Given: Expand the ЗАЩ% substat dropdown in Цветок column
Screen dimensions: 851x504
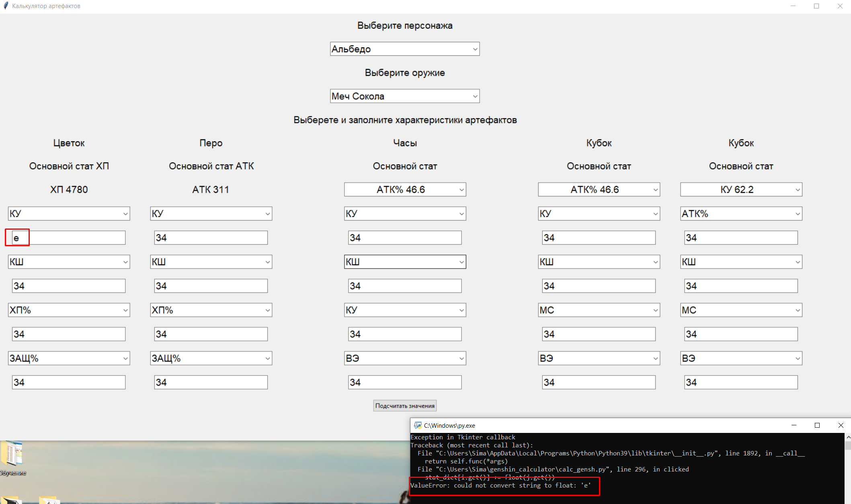Looking at the screenshot, I should pos(68,358).
